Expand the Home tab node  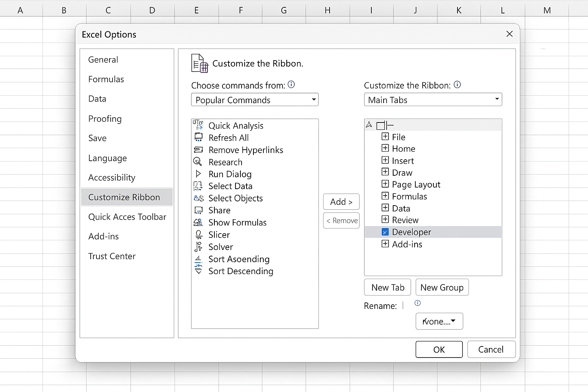tap(385, 148)
